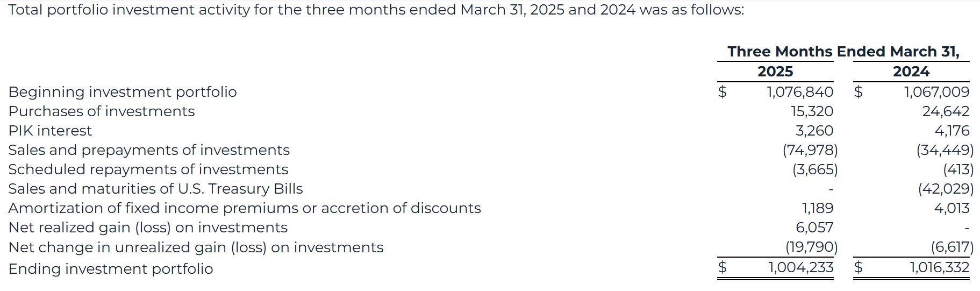Click the Purchases of investments label
The image size is (980, 291).
click(102, 111)
